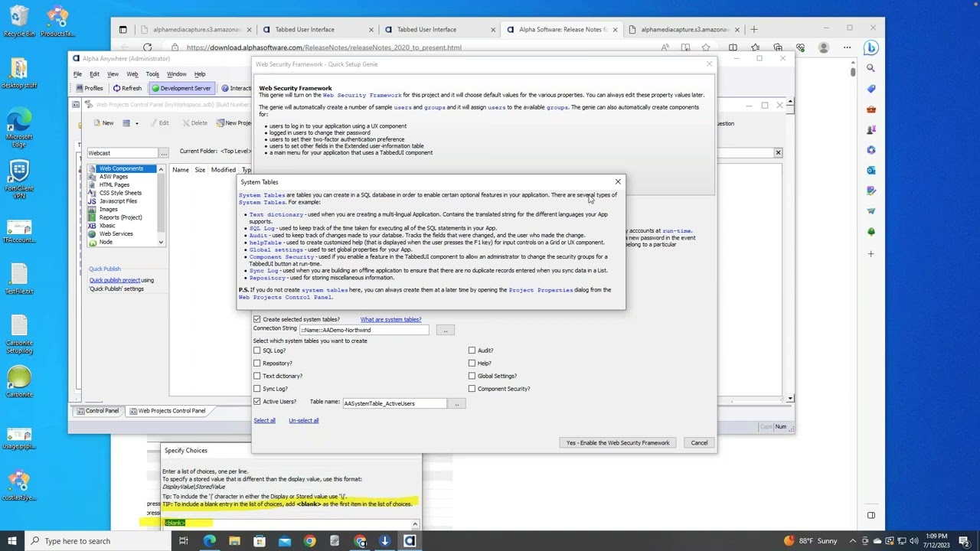
Task: Select Web Components in the category list
Action: coord(121,168)
